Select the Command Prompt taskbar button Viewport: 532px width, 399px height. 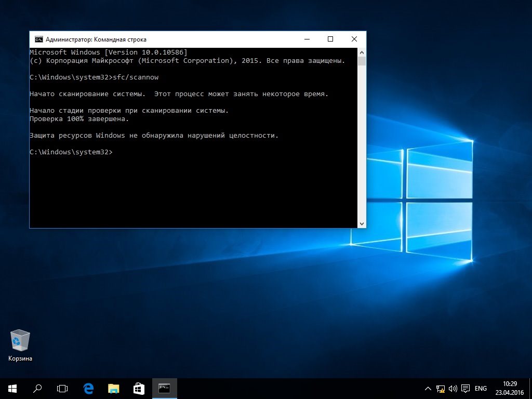tap(165, 389)
